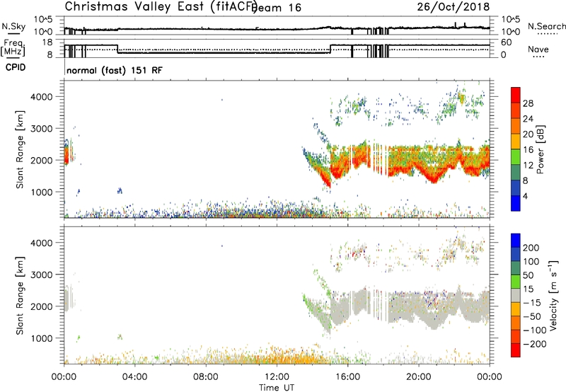Click the '12:00' time axis label
The height and width of the screenshot is (392, 566).
[277, 377]
